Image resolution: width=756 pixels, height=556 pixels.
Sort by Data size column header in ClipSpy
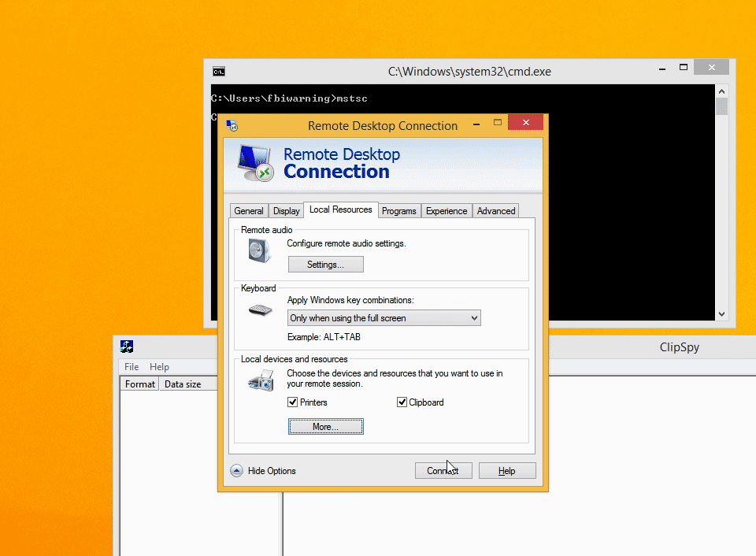pyautogui.click(x=188, y=384)
